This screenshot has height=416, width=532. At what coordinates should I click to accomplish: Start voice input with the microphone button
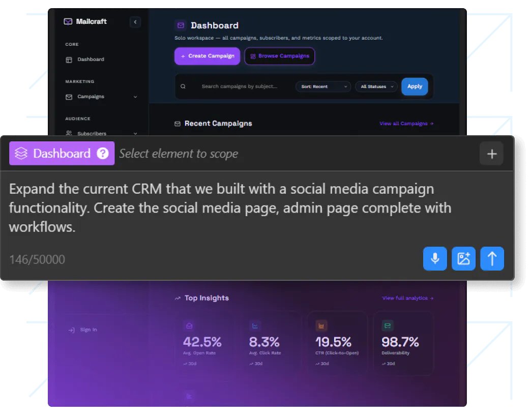435,258
